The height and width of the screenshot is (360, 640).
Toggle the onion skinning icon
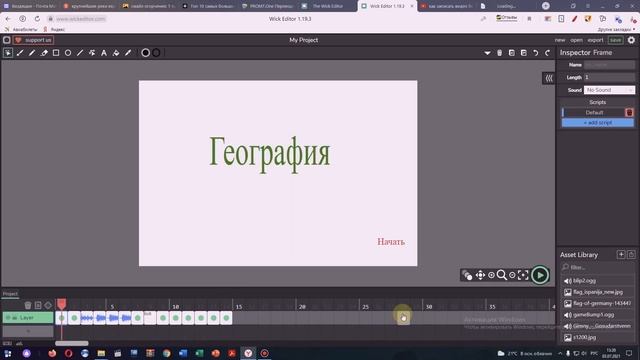click(x=467, y=276)
